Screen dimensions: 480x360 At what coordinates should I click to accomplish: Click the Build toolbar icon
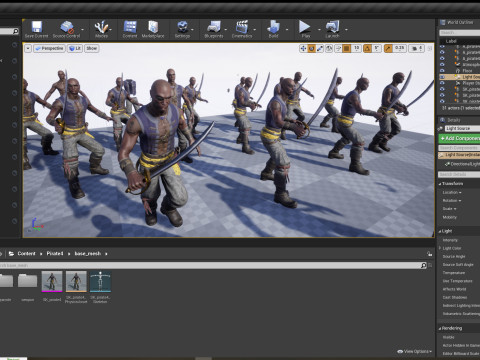[273, 27]
